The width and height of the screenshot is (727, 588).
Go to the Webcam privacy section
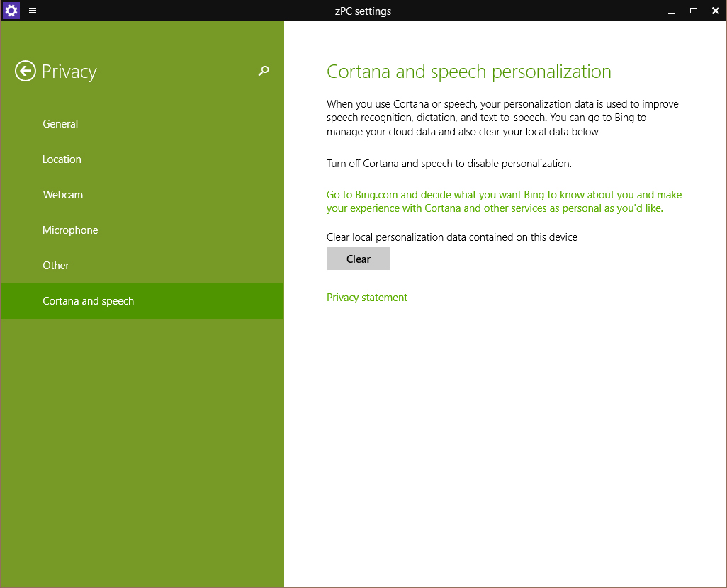tap(142, 195)
